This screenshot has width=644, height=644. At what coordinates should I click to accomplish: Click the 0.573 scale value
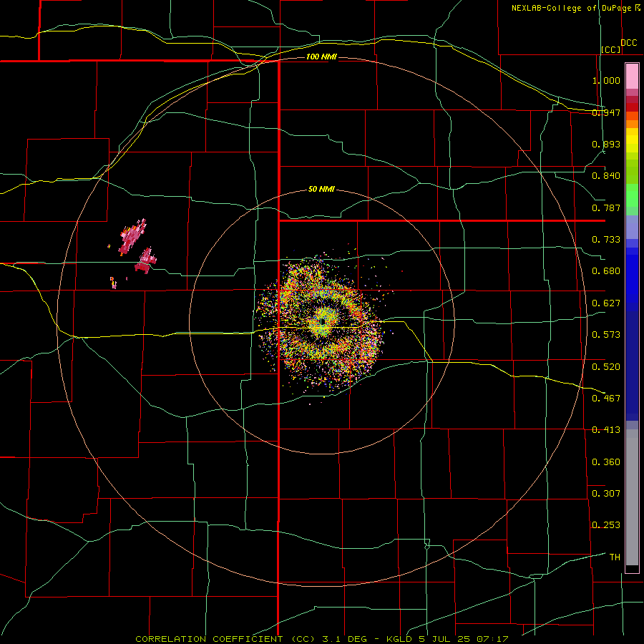coord(606,335)
